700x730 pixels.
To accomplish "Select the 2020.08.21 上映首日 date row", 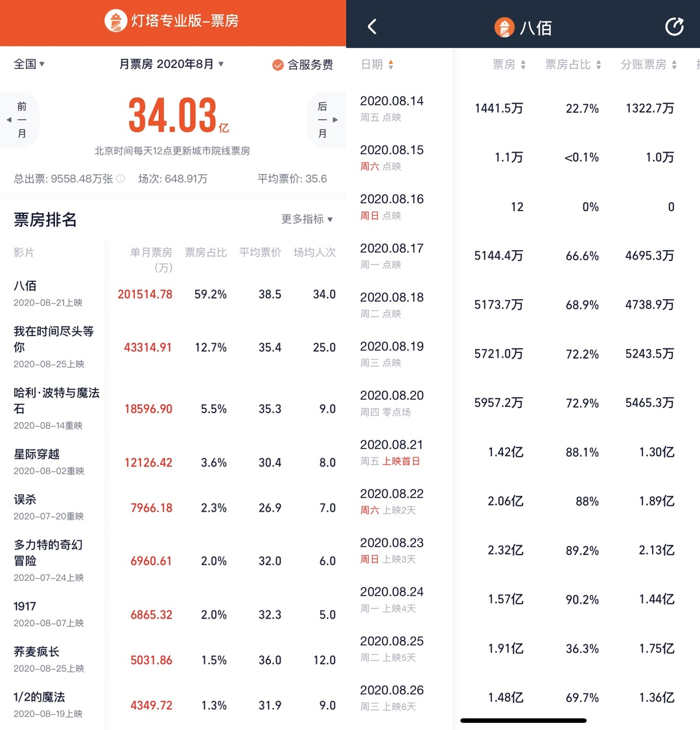I will [x=523, y=452].
